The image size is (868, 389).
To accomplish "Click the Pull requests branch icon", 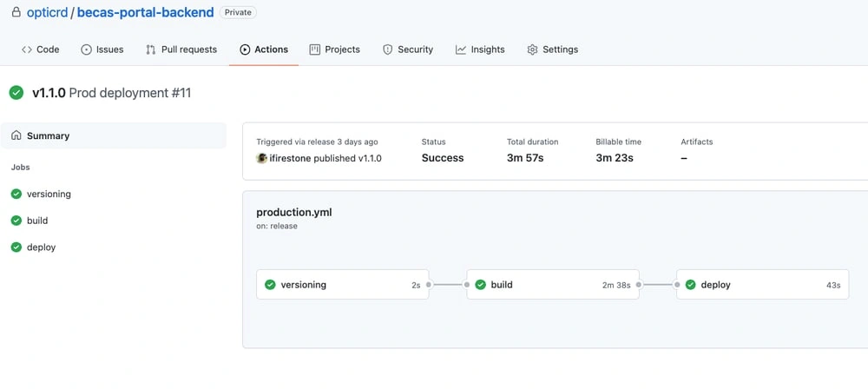I will (x=150, y=49).
